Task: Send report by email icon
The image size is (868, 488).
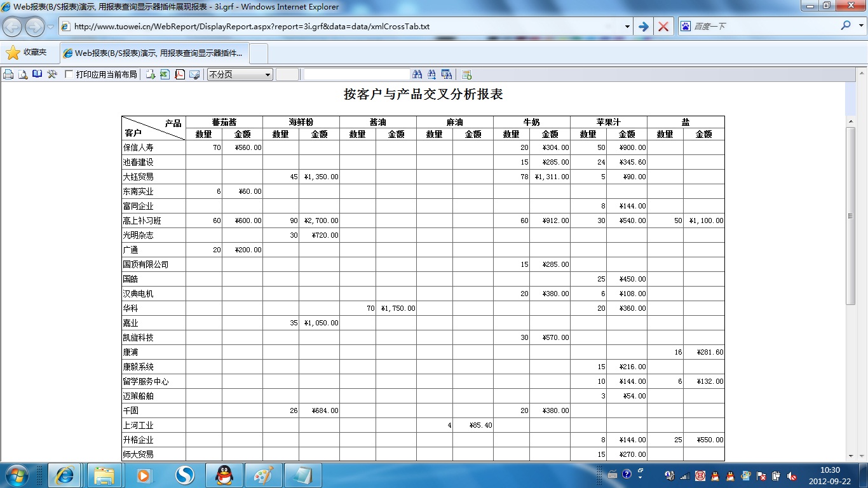Action: click(194, 74)
